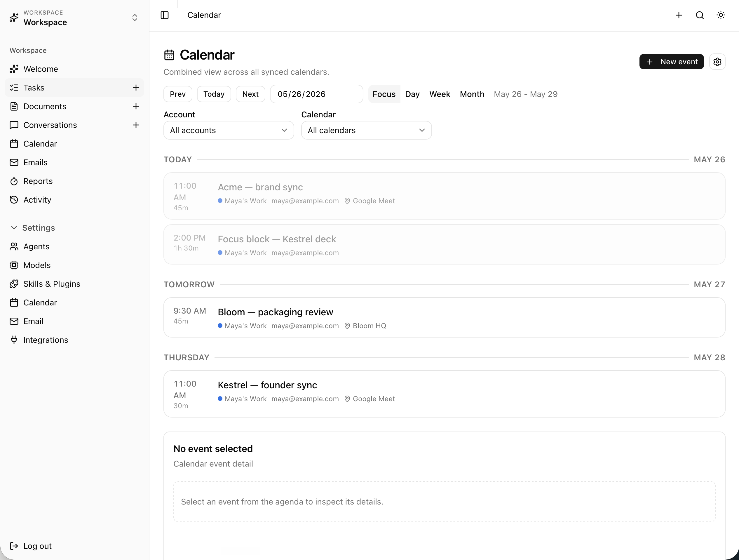739x560 pixels.
Task: Click the THURSDAY section header
Action: pyautogui.click(x=186, y=357)
